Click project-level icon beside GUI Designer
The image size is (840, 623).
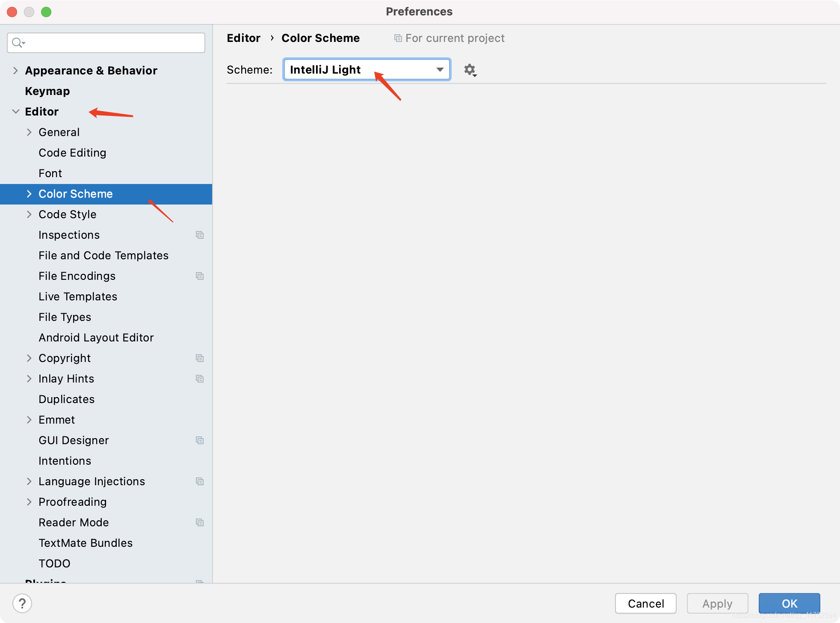point(199,440)
